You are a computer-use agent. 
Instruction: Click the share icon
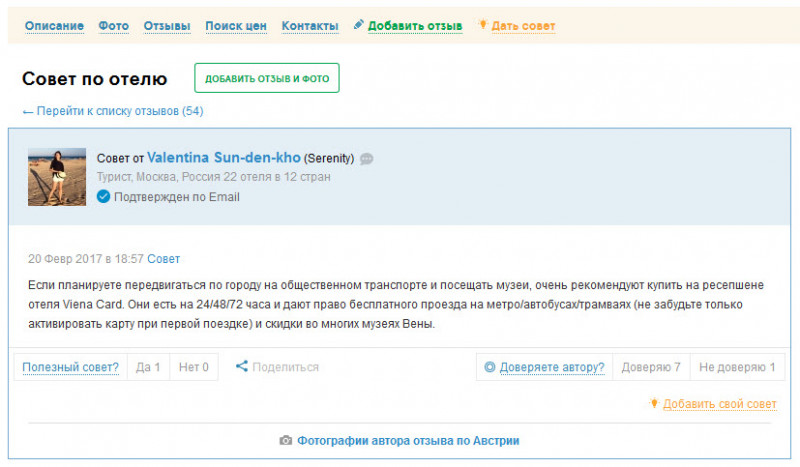(x=241, y=366)
